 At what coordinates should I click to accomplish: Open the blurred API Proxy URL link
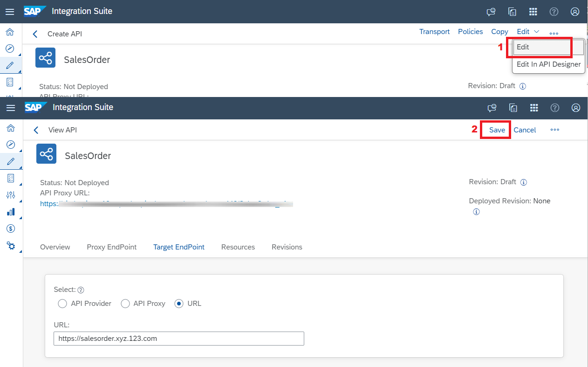pyautogui.click(x=166, y=204)
